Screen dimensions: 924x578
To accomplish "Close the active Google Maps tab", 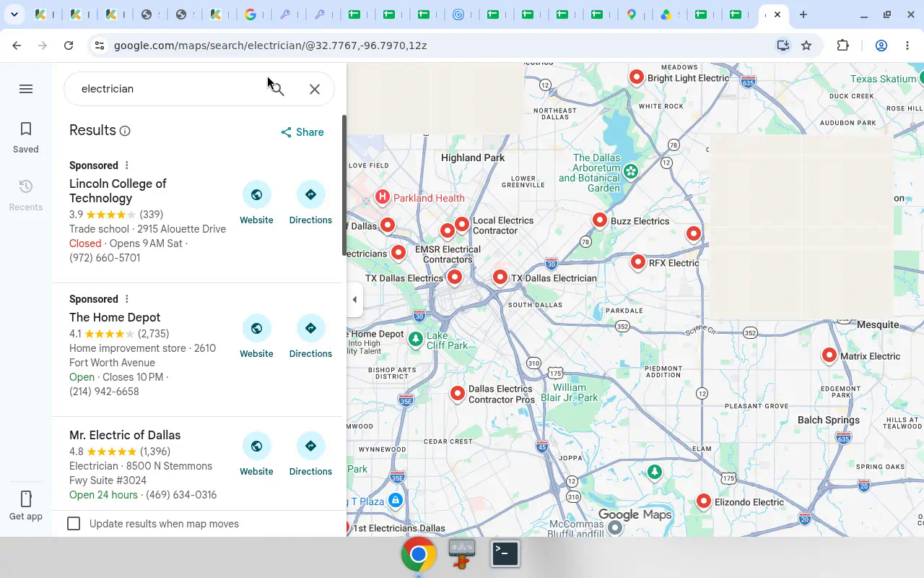I will [777, 14].
